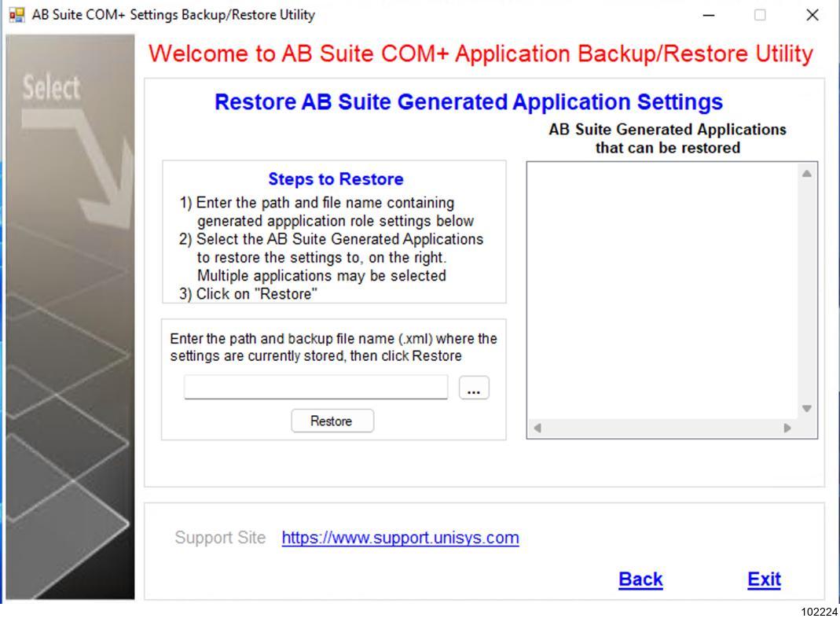The width and height of the screenshot is (840, 629).
Task: Open the Unisys support site link
Action: coord(400,537)
